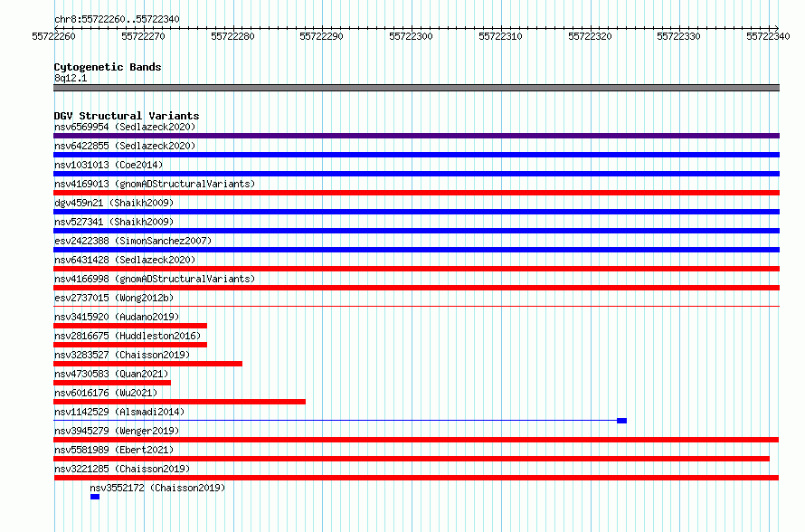
Task: Select the red nsv6431428 variant bar
Action: pyautogui.click(x=416, y=269)
